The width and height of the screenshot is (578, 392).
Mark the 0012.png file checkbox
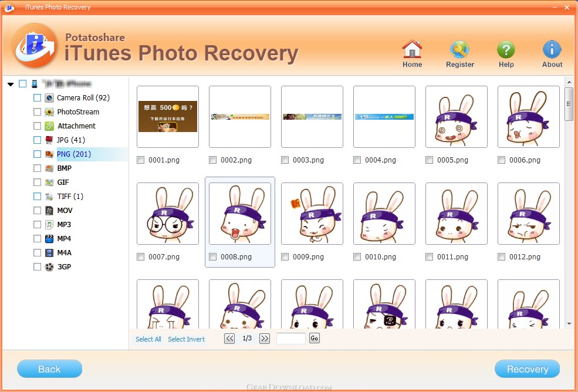click(501, 256)
